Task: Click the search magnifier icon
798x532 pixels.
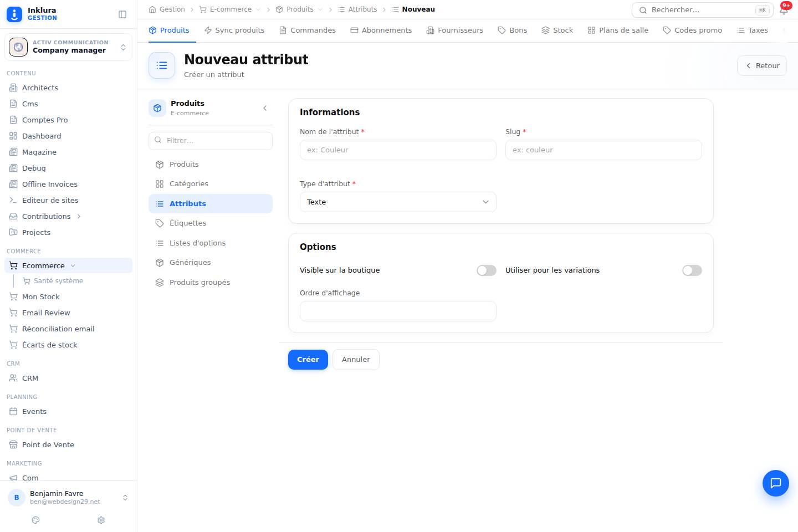Action: (x=643, y=10)
